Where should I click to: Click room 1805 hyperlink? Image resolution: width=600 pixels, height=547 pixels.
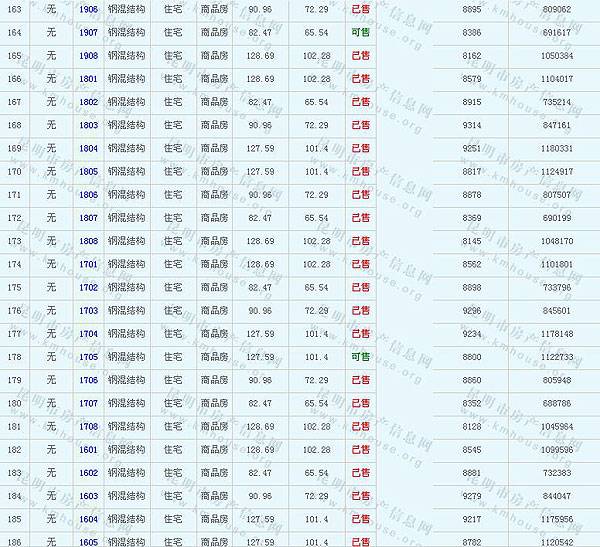click(x=88, y=171)
